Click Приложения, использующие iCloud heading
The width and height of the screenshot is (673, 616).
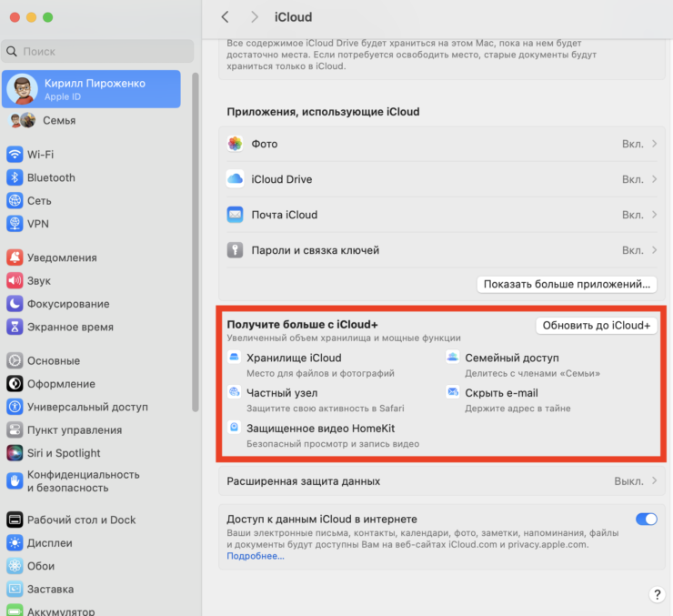[323, 112]
